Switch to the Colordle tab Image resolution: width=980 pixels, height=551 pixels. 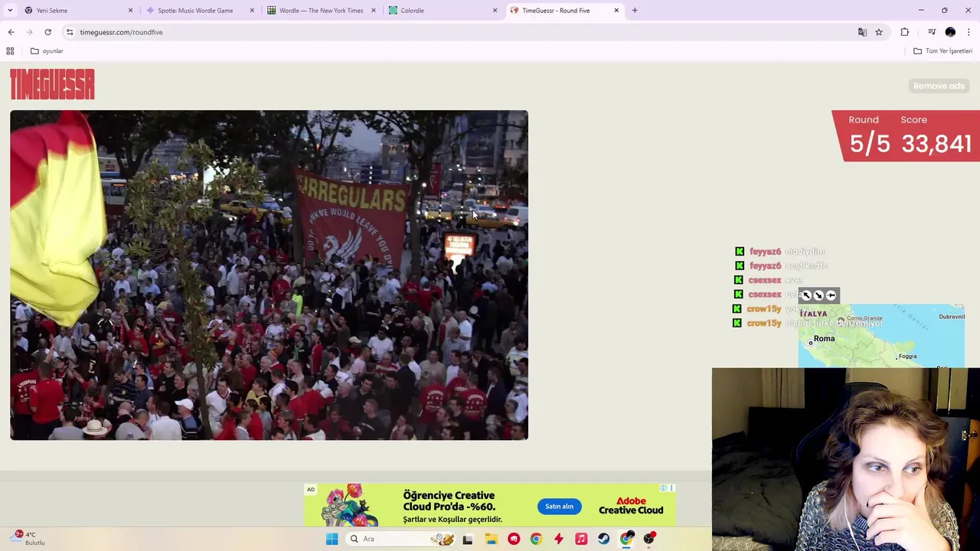click(443, 11)
